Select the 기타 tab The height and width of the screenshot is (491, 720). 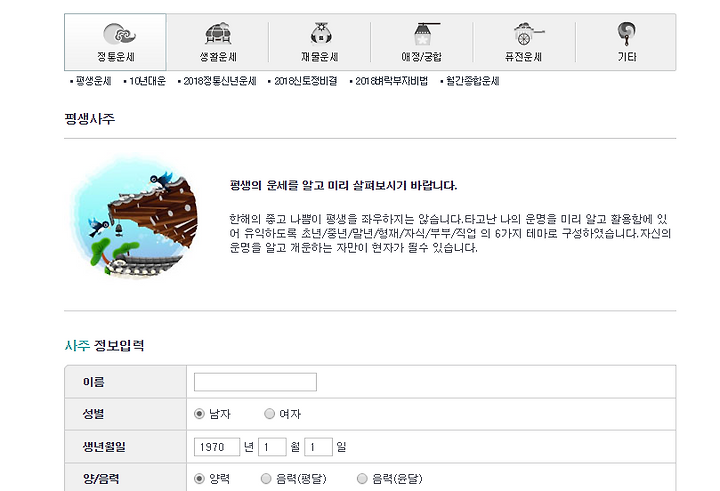point(626,42)
